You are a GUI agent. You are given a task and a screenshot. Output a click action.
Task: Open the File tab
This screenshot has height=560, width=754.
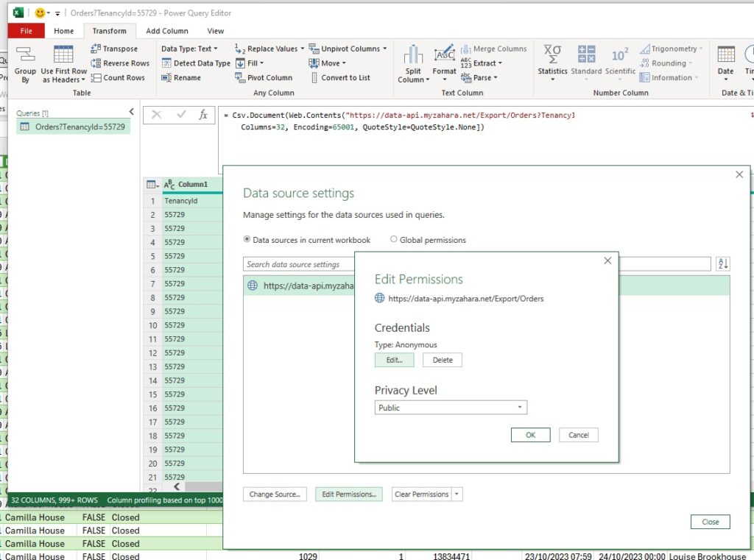coord(27,31)
